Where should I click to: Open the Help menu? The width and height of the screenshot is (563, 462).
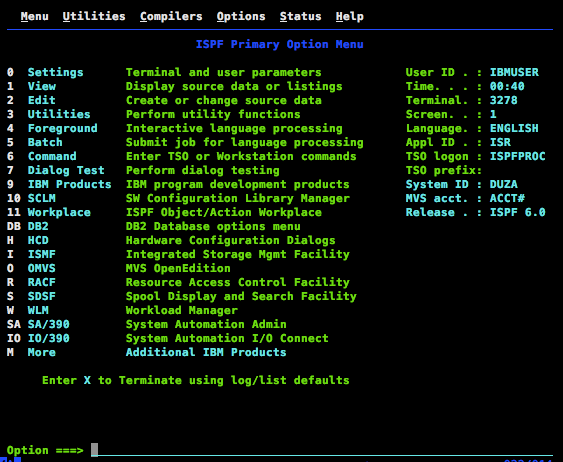[x=350, y=17]
